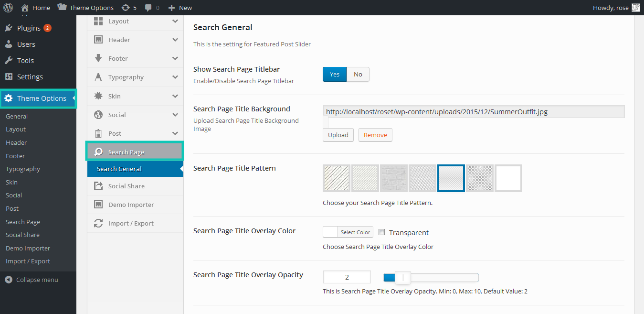Viewport: 644px width, 314px height.
Task: Click the Plugins menu label
Action: click(29, 28)
